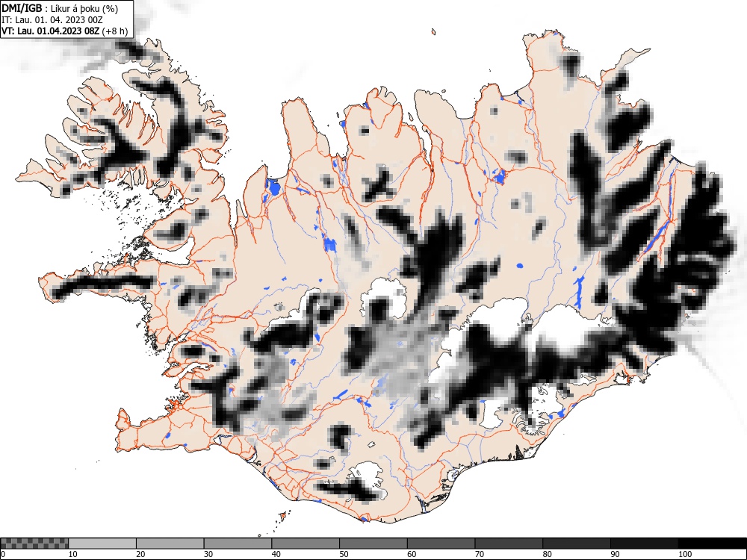
Task: Click the legend label '70'
Action: point(480,554)
